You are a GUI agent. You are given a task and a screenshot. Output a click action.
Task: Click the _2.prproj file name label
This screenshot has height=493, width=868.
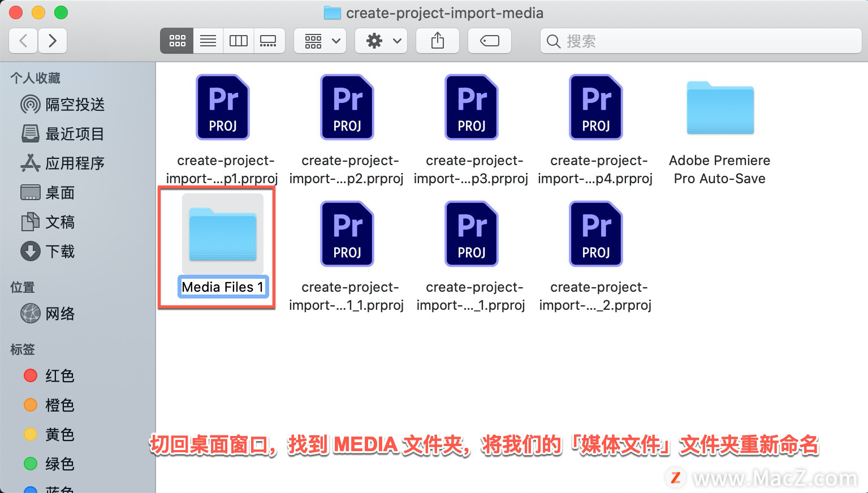[x=595, y=296]
